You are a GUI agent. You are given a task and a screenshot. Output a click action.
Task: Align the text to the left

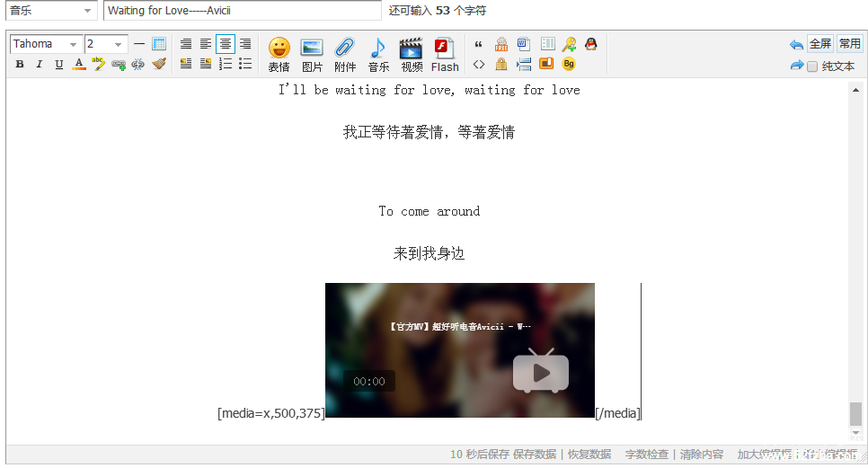pos(206,44)
